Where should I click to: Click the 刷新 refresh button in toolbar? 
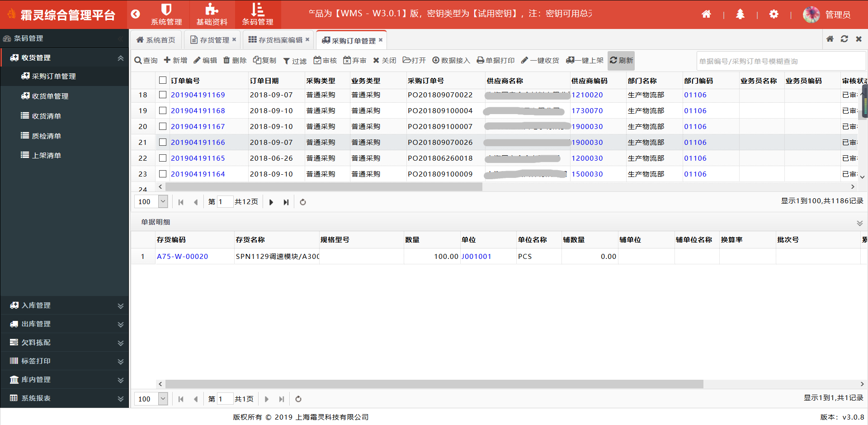point(621,61)
